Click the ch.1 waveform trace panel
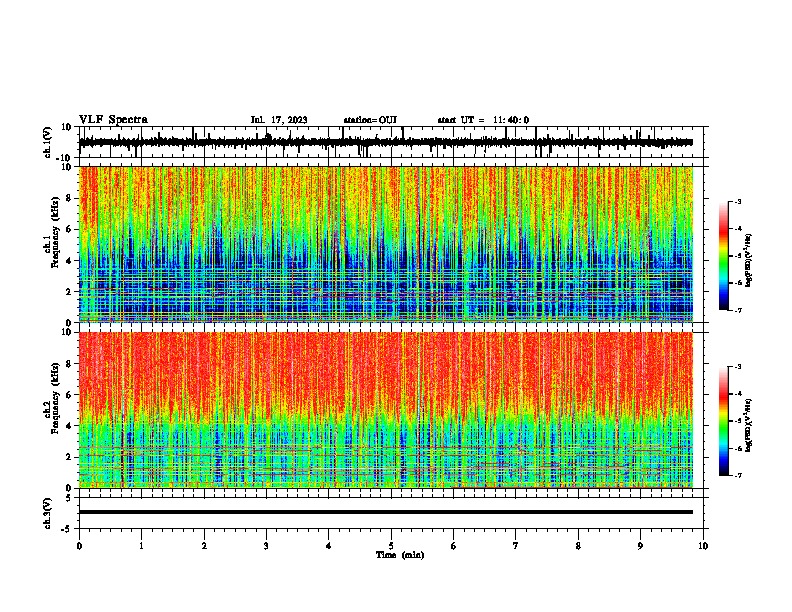This screenshot has height=612, width=792. 390,142
